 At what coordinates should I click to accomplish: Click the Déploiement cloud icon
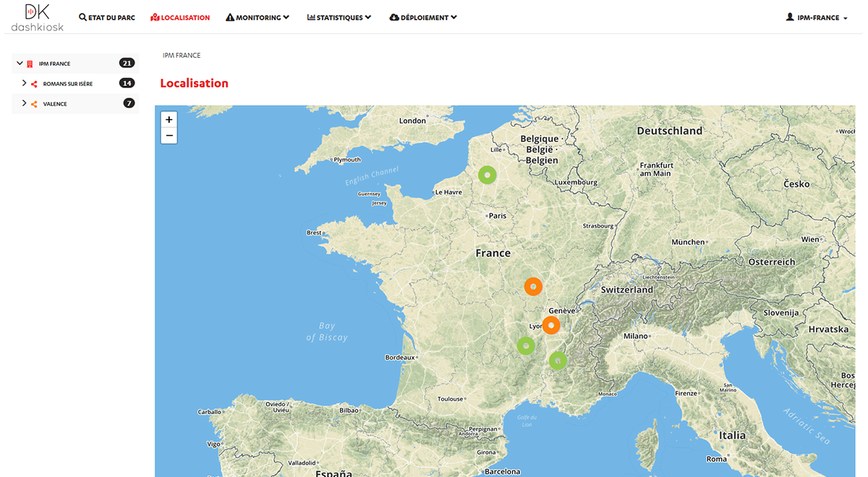[393, 17]
